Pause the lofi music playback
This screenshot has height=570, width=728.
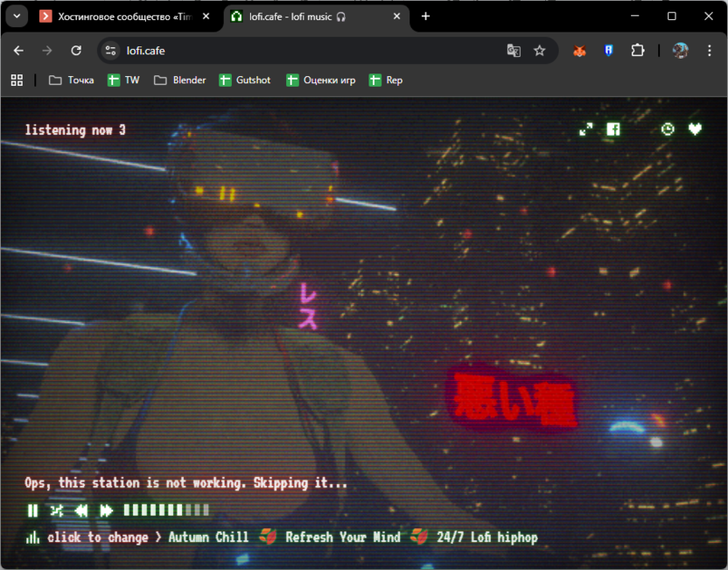32,510
